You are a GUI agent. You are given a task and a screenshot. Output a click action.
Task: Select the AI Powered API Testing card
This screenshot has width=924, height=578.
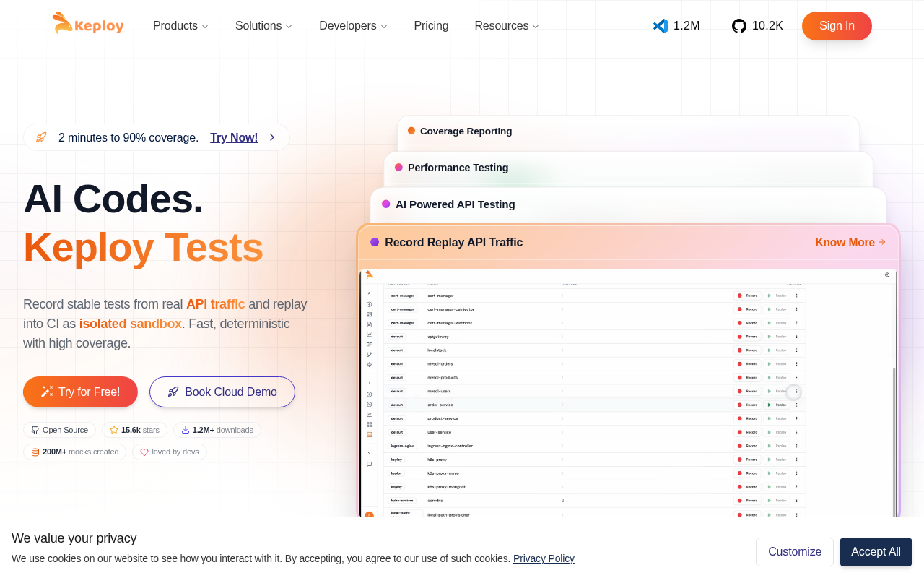click(x=628, y=204)
